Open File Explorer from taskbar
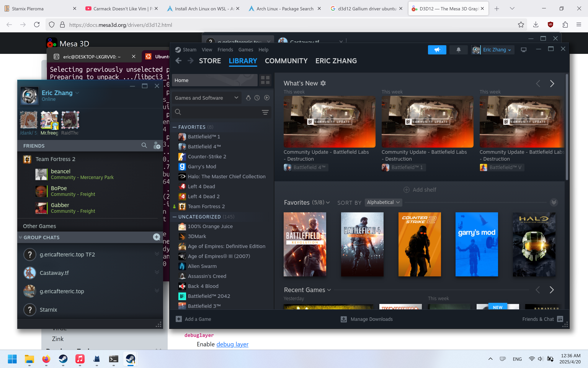The height and width of the screenshot is (368, 588). pos(29,359)
